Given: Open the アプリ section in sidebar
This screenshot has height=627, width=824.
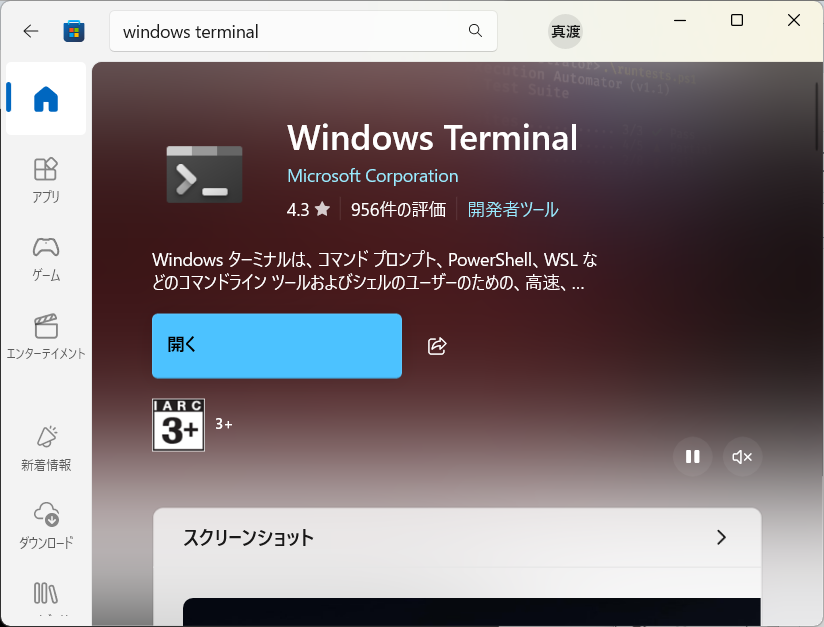Looking at the screenshot, I should coord(46,179).
